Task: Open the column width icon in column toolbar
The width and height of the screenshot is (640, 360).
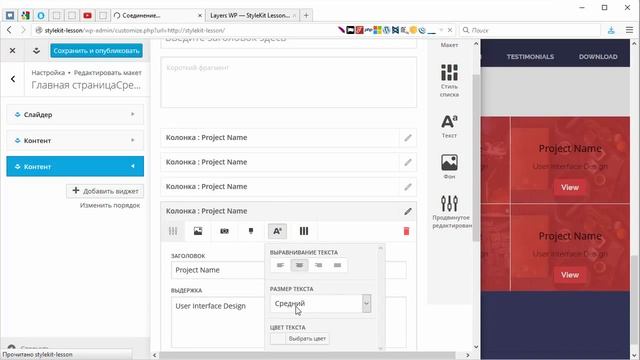Action: (x=304, y=231)
